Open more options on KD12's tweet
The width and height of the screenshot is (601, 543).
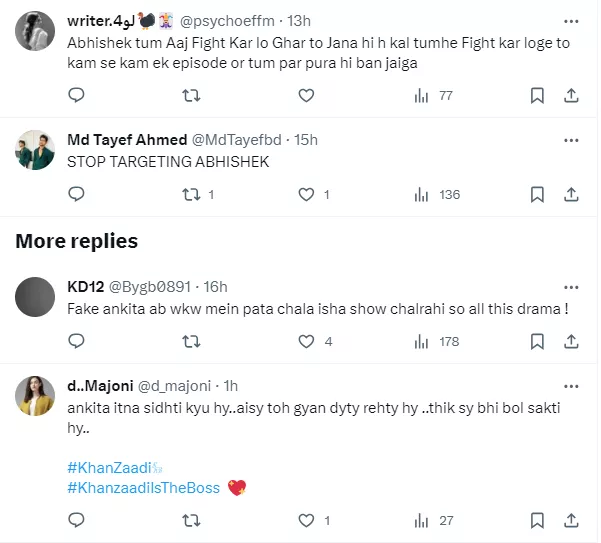point(571,285)
